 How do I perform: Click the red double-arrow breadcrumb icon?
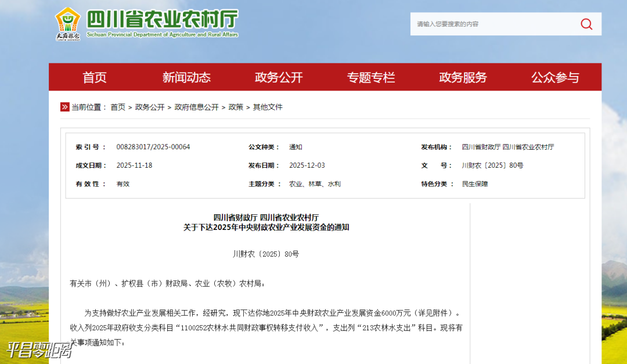tap(64, 107)
